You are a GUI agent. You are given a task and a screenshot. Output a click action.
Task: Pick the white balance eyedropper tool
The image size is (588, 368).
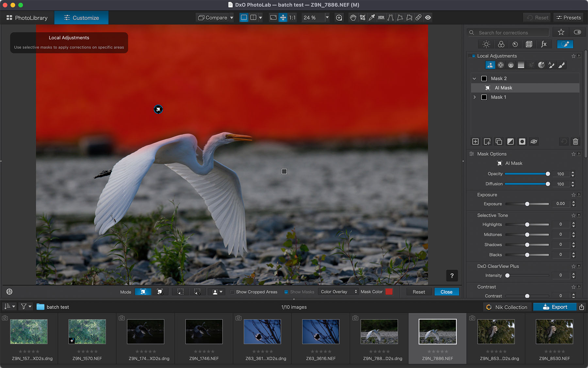(372, 18)
